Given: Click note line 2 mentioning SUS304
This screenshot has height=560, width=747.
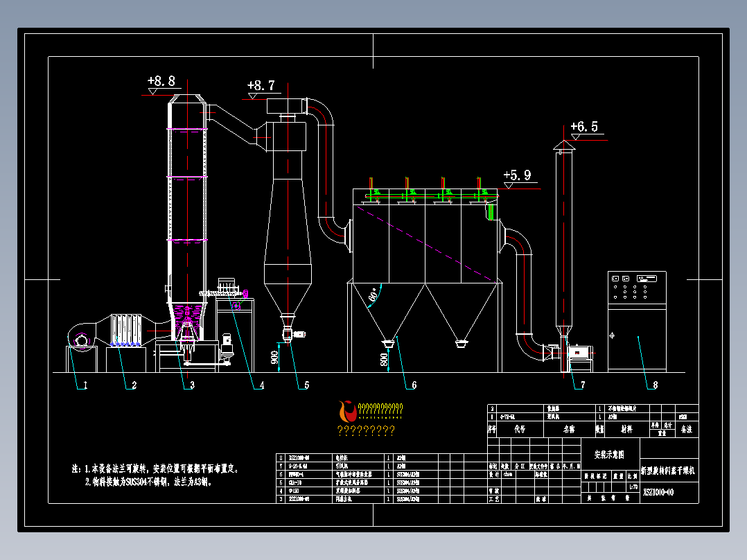Looking at the screenshot, I should 148,482.
